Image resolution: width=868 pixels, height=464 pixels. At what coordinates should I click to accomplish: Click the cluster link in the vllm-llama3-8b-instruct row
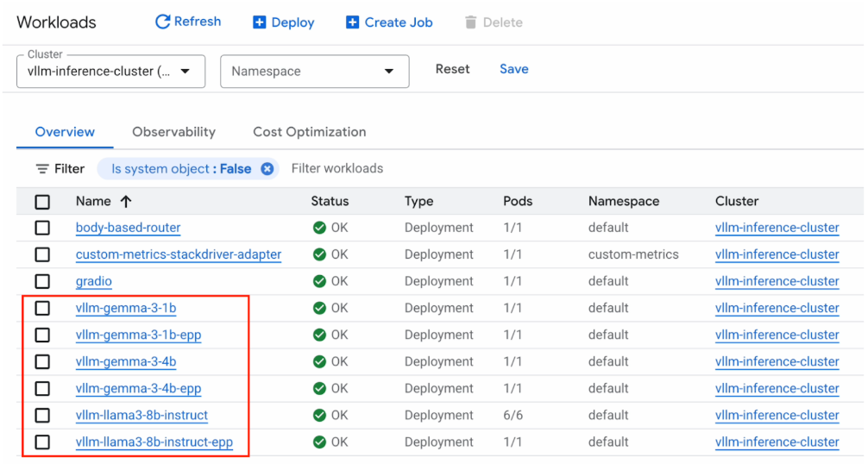click(x=777, y=416)
